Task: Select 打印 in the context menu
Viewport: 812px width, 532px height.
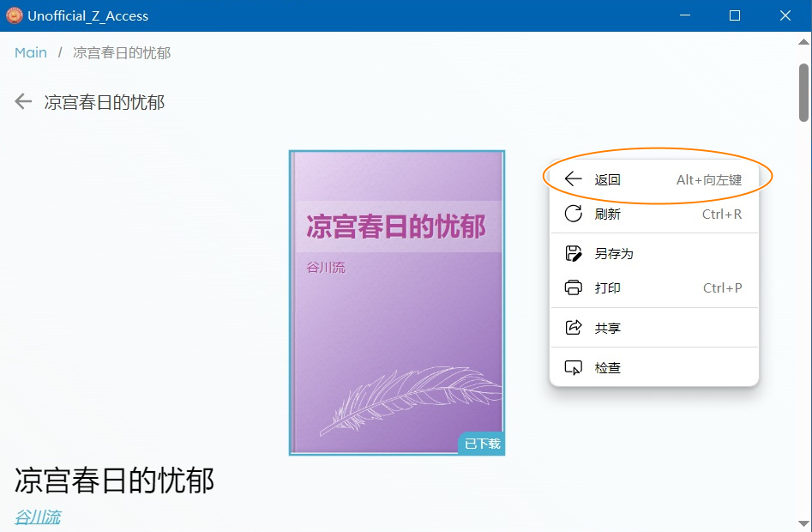Action: tap(654, 287)
